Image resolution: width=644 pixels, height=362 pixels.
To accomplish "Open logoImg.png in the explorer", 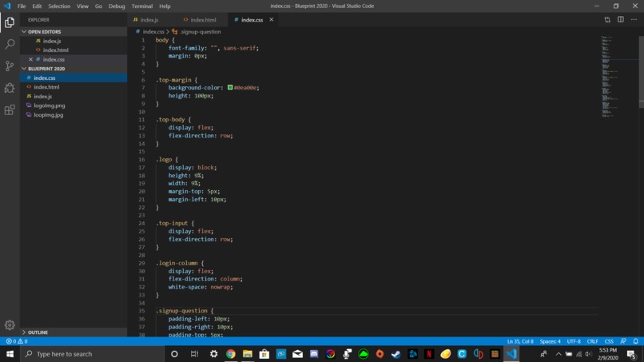I will pyautogui.click(x=50, y=105).
